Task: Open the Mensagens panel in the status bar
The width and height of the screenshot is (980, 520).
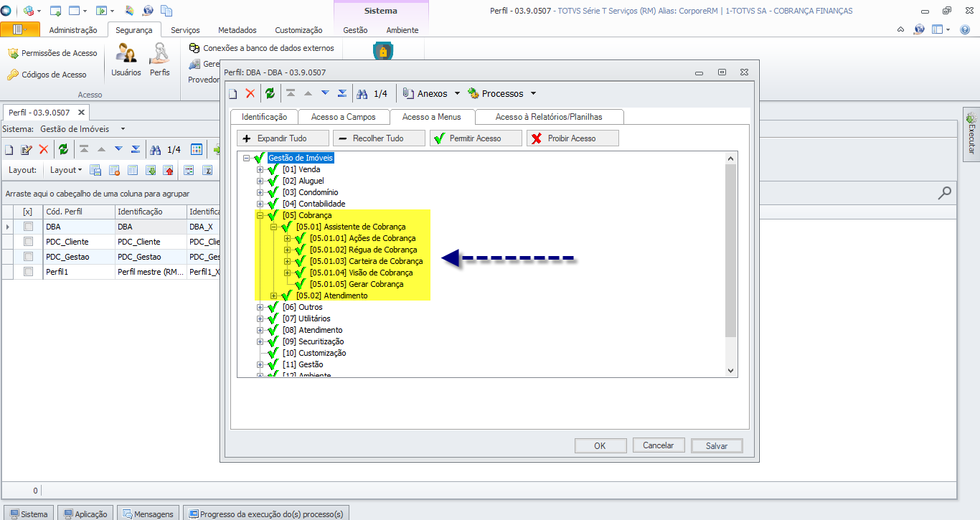Action: [x=149, y=514]
